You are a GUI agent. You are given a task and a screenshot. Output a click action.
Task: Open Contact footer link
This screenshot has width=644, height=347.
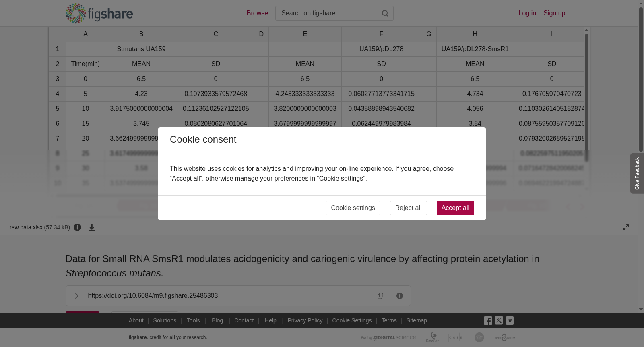(244, 320)
